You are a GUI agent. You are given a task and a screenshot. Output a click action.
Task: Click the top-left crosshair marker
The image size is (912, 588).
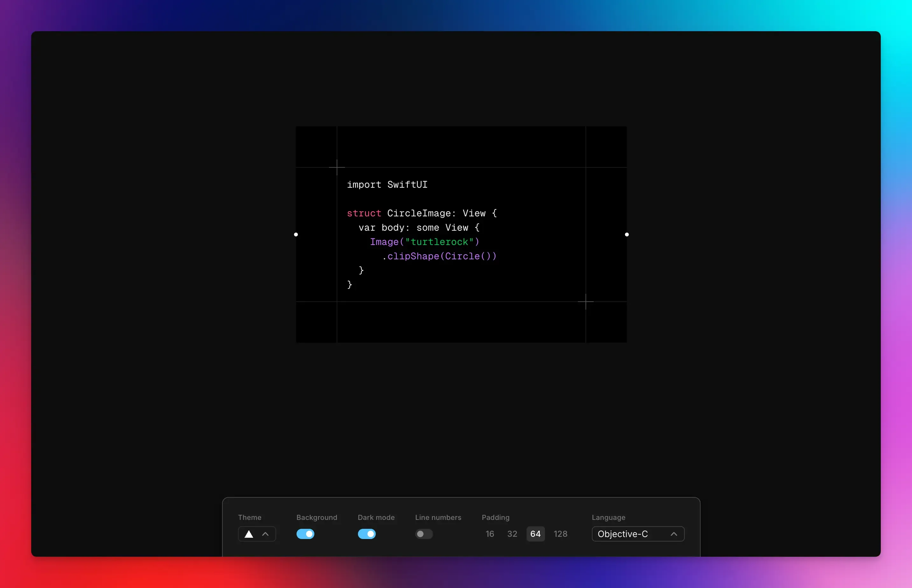337,167
